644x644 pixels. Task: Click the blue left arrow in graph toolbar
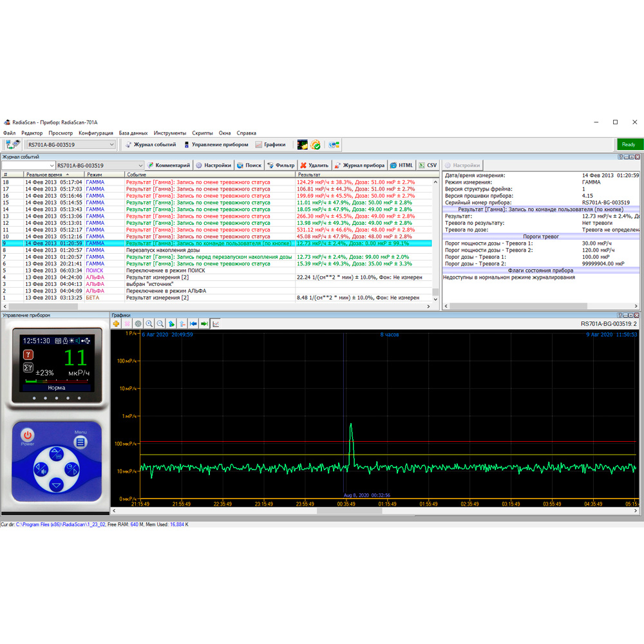click(193, 324)
